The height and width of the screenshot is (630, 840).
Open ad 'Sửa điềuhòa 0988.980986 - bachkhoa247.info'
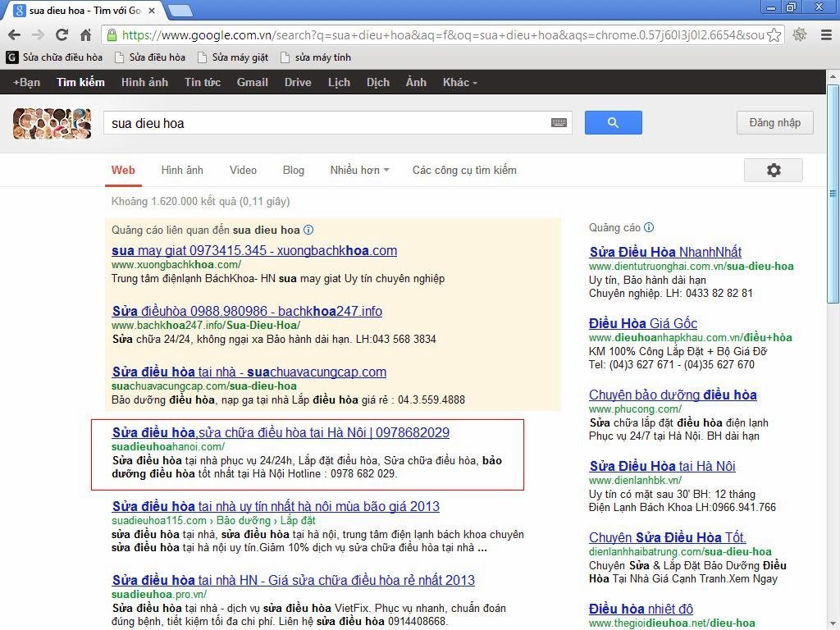pyautogui.click(x=247, y=311)
